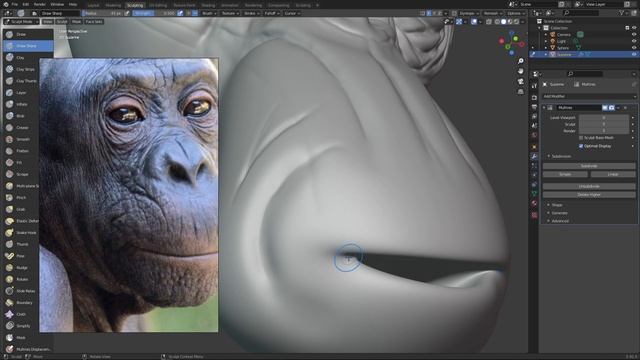Screen dimensions: 640x360
Task: Toggle visibility eye for Camera object
Action: 634,35
